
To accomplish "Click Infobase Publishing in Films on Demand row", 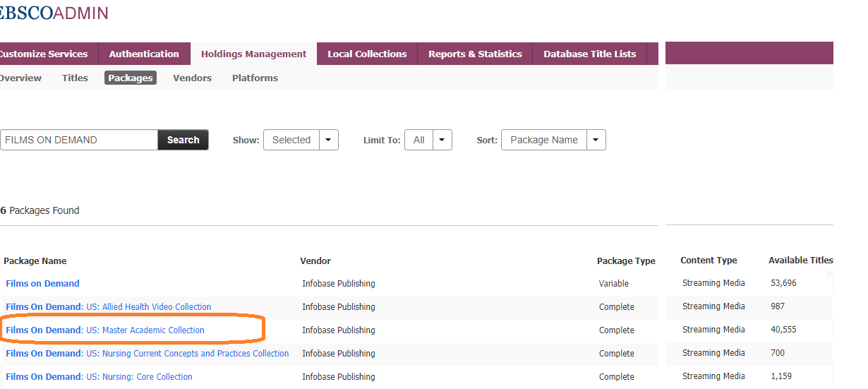I will pos(339,283).
